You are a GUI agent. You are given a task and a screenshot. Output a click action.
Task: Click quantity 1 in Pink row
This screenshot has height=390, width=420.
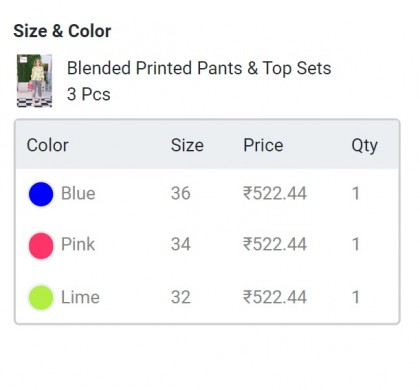(x=356, y=244)
